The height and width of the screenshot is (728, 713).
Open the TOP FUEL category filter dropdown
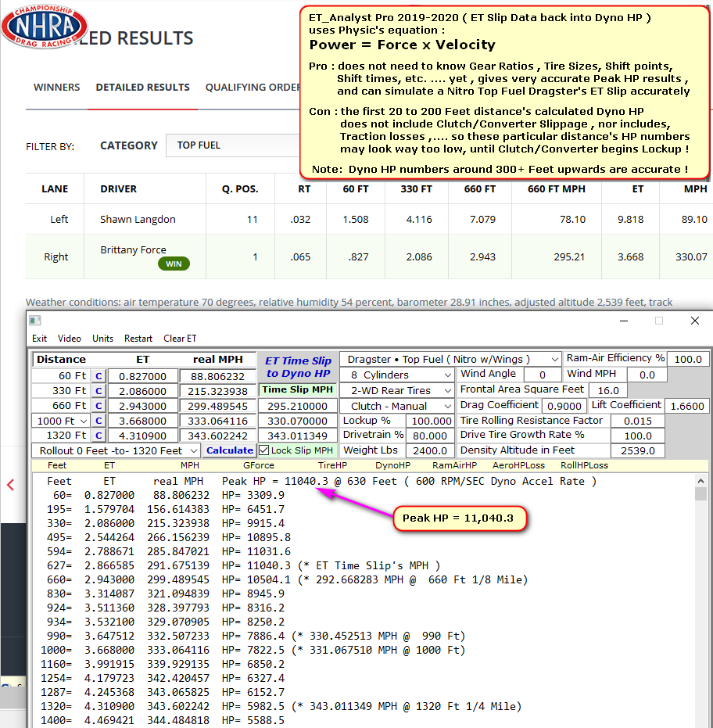(x=233, y=145)
